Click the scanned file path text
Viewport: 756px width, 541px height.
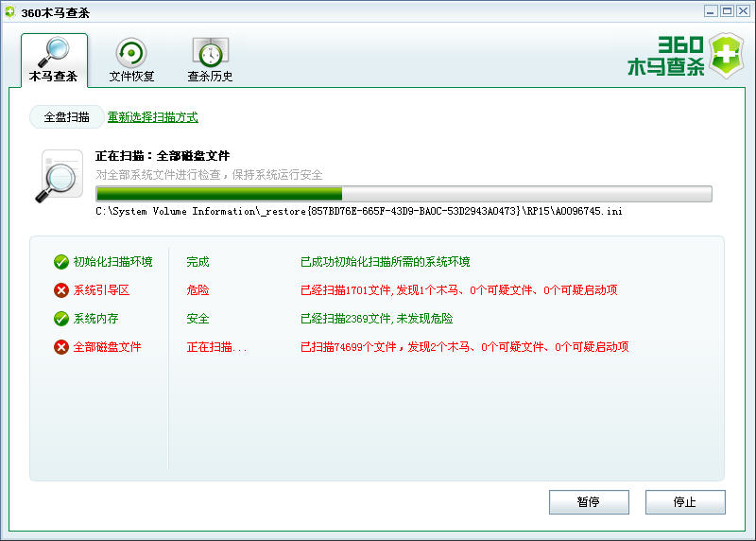pos(359,211)
